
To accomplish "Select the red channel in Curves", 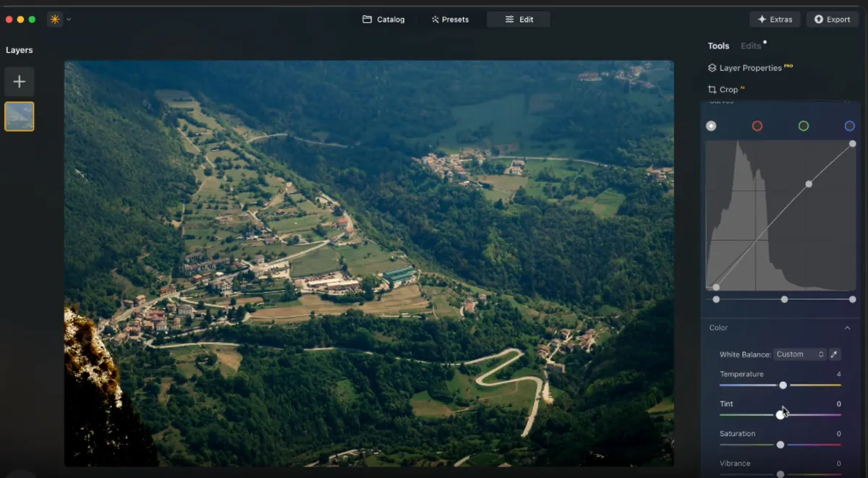I will coord(757,125).
